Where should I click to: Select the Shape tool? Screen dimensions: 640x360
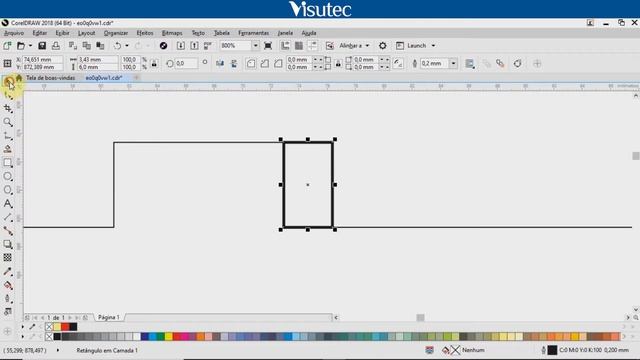(8, 96)
